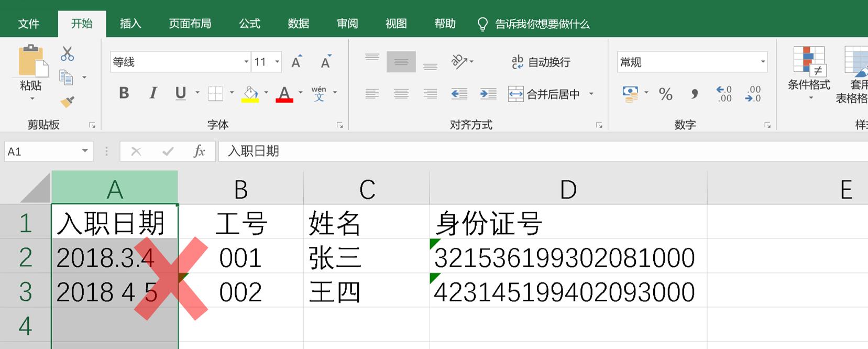Click the insert function fx icon
This screenshot has height=349, width=868.
199,151
